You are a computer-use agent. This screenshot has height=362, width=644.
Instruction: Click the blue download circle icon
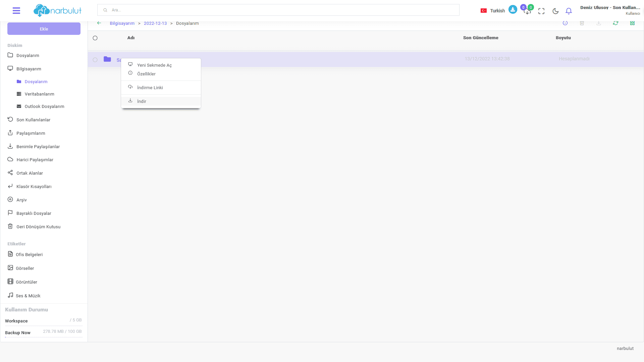click(513, 9)
